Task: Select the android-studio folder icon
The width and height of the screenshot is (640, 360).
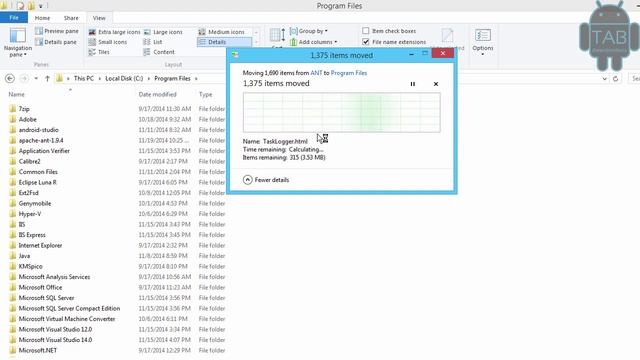Action: (x=13, y=130)
